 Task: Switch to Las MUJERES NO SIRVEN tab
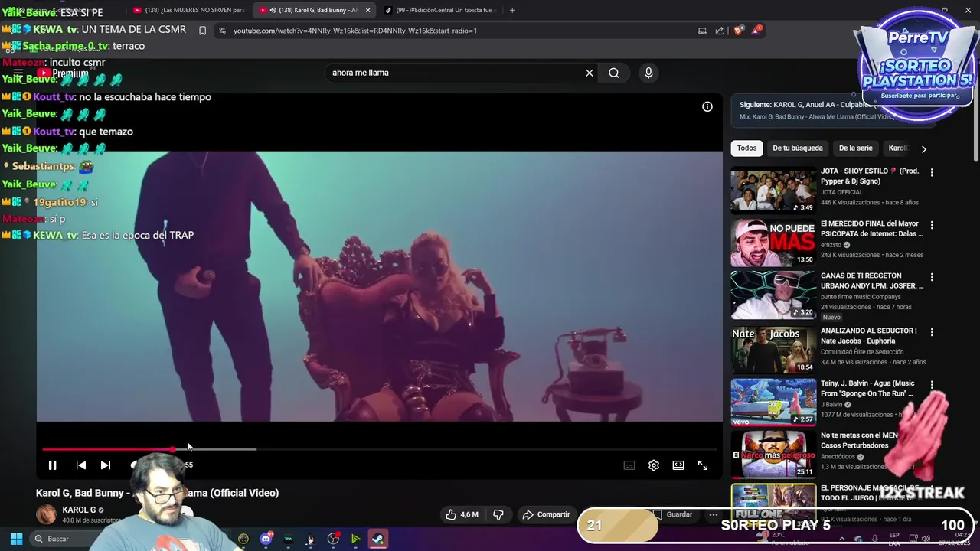click(189, 10)
